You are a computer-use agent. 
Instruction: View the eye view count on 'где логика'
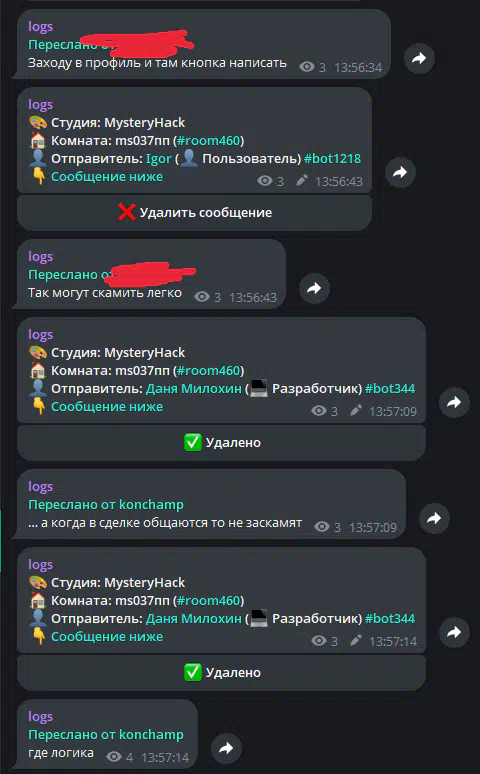(x=120, y=757)
